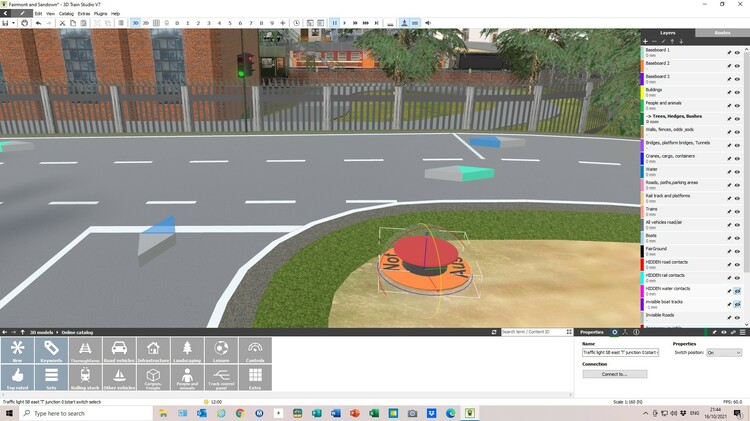The width and height of the screenshot is (750, 421).
Task: Open the clock time settings icon
Action: coord(297,23)
